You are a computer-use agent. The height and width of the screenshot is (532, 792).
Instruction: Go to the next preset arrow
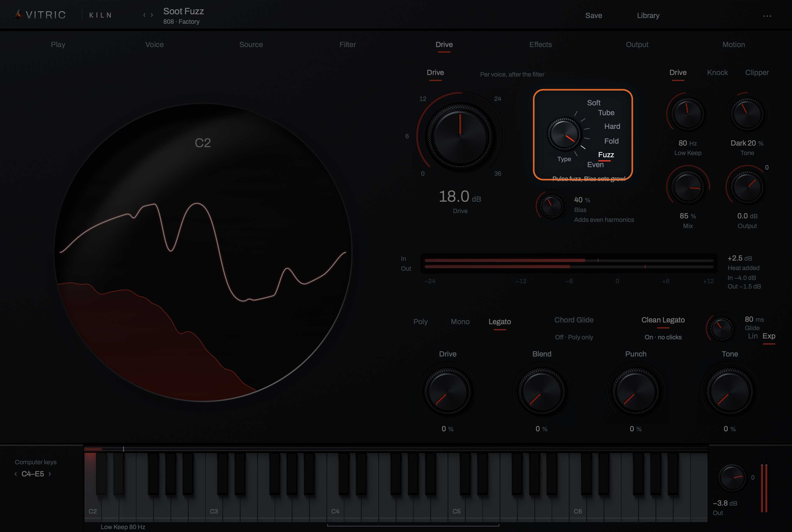(152, 15)
